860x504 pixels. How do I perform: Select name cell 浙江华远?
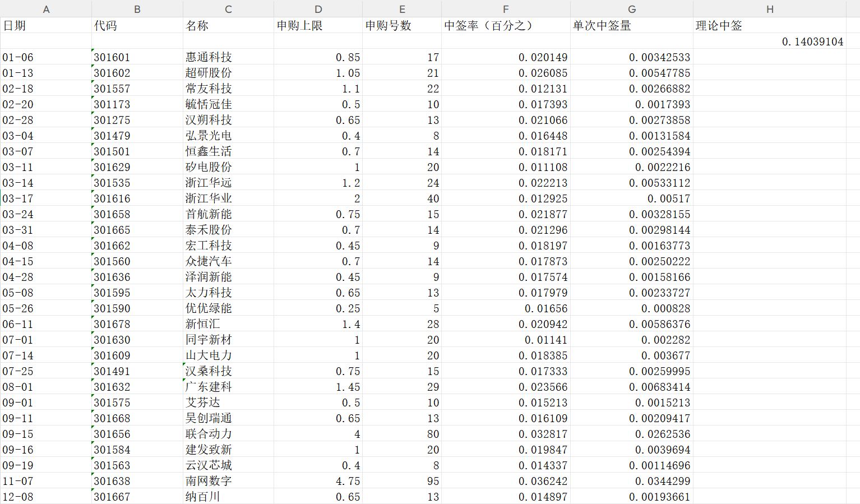click(228, 182)
